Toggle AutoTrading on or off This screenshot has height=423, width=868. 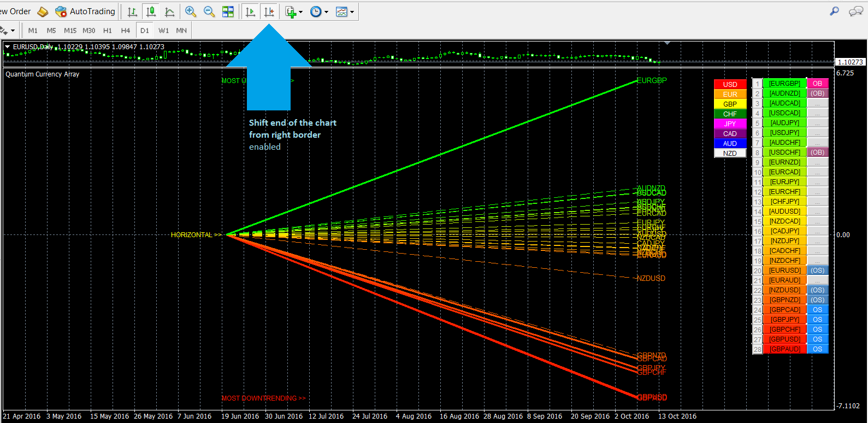pyautogui.click(x=85, y=11)
